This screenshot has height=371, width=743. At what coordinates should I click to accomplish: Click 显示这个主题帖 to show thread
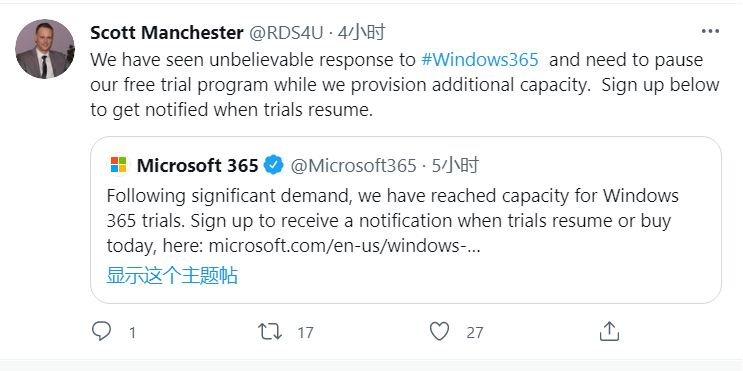pos(172,275)
